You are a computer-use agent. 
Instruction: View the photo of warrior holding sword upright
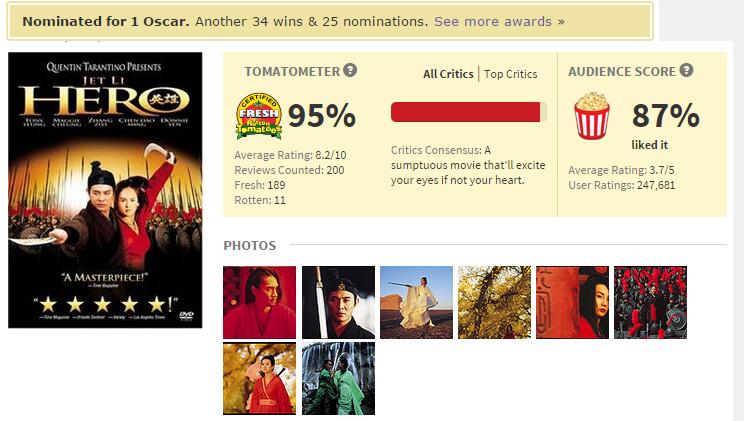click(338, 302)
